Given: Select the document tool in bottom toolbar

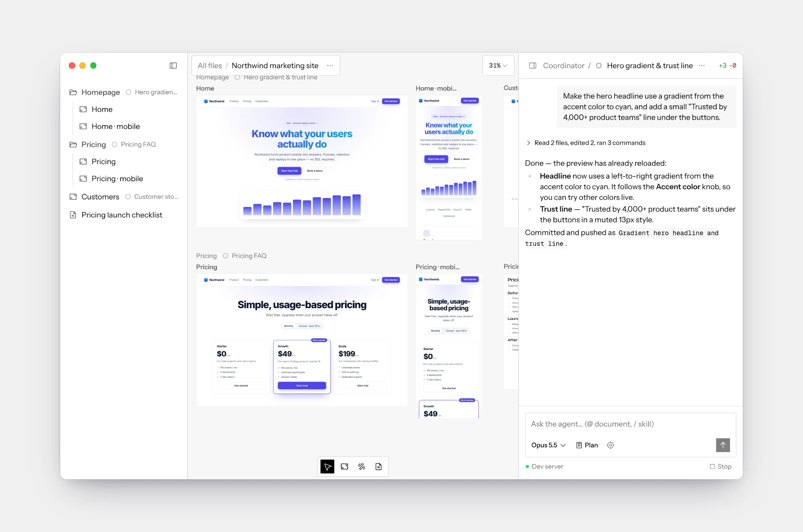Looking at the screenshot, I should coord(379,466).
